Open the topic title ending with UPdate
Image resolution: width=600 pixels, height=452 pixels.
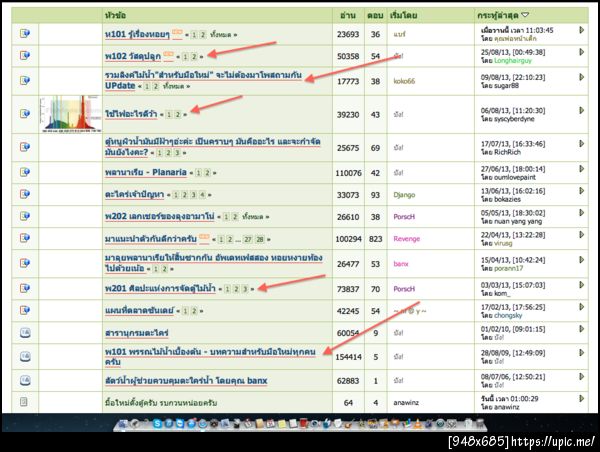203,80
